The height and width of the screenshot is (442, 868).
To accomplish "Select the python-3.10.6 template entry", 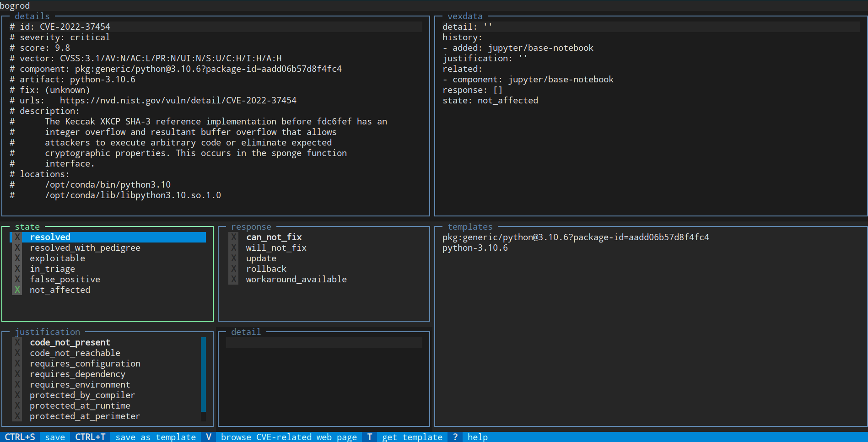I will pyautogui.click(x=475, y=248).
